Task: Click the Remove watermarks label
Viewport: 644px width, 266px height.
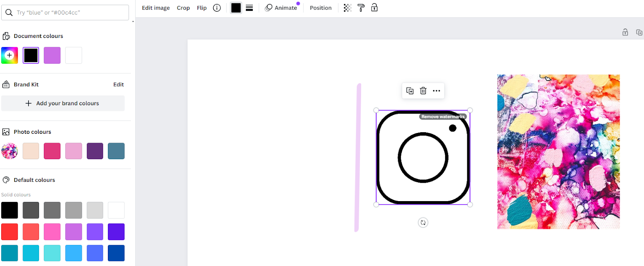Action: point(443,116)
